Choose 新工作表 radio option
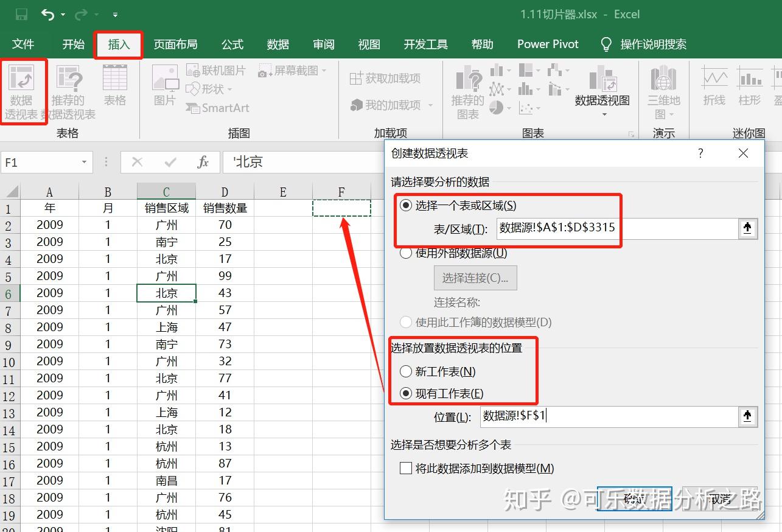 tap(406, 371)
